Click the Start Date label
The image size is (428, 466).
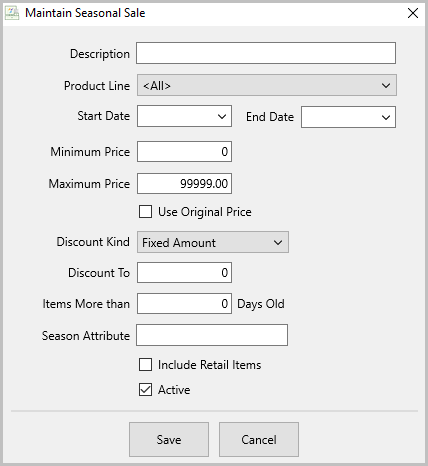pos(103,116)
